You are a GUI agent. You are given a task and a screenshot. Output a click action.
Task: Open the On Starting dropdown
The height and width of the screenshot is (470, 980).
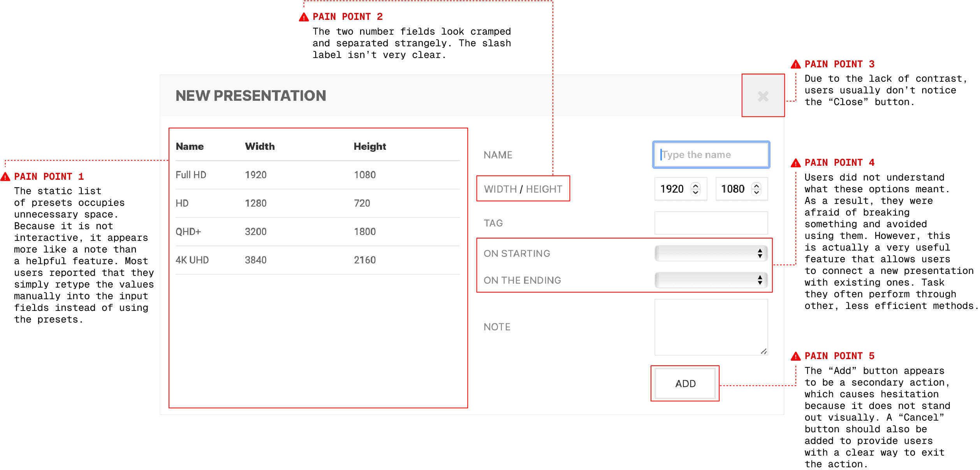pos(711,253)
